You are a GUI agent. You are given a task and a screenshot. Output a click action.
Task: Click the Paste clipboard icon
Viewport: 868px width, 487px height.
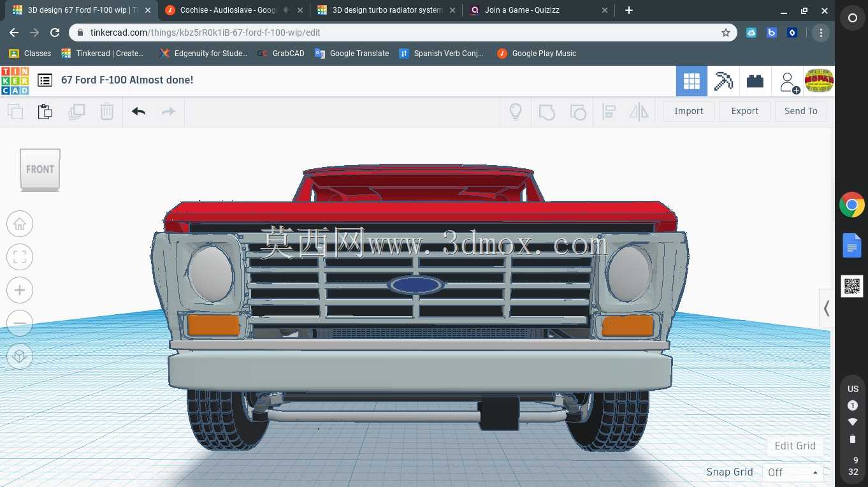point(45,112)
